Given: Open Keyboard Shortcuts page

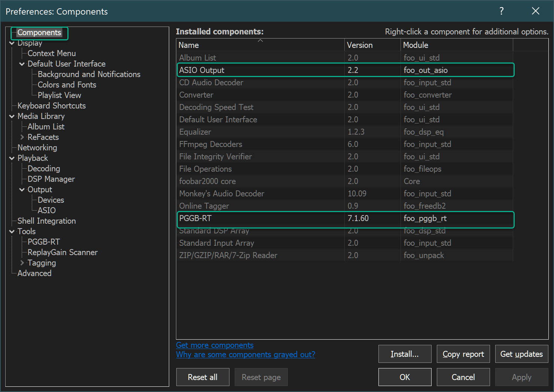Looking at the screenshot, I should click(x=52, y=106).
